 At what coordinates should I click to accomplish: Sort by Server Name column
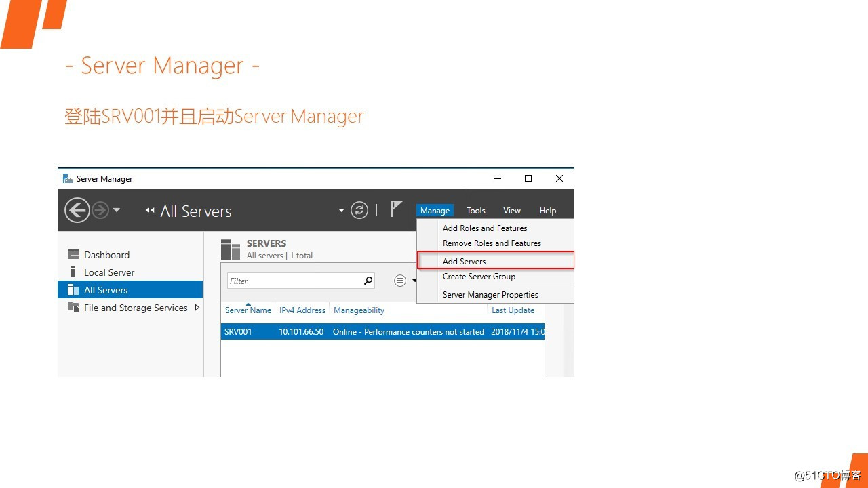pyautogui.click(x=248, y=310)
